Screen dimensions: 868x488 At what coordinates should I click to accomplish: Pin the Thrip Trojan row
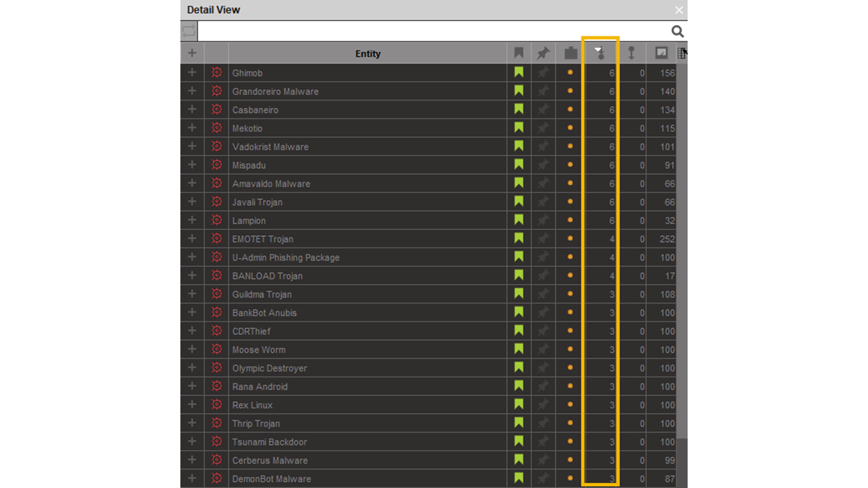(543, 423)
